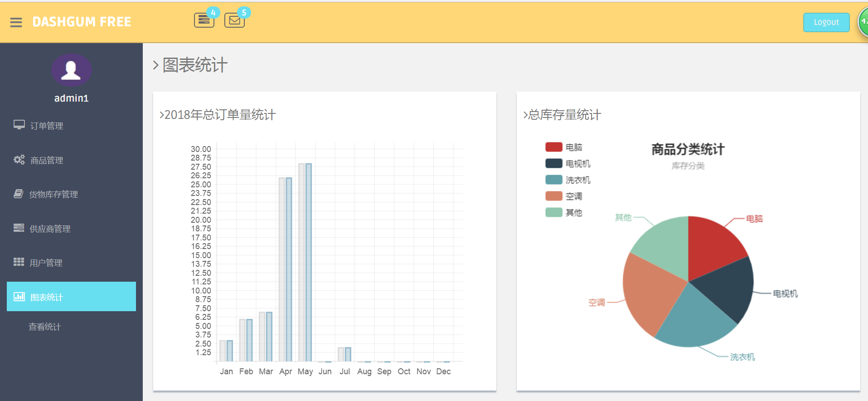Toggle the 电视机 legend entry visibility
The height and width of the screenshot is (401, 868).
[x=568, y=163]
